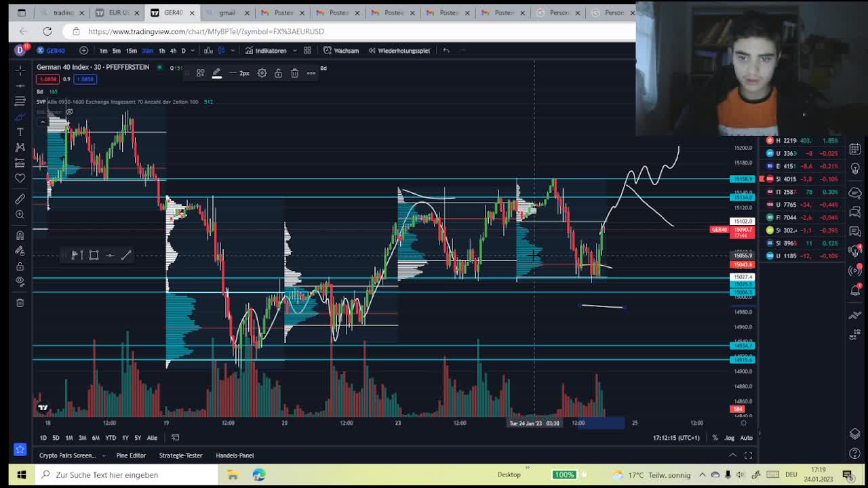
Task: Toggle Auto scale button
Action: 746,438
